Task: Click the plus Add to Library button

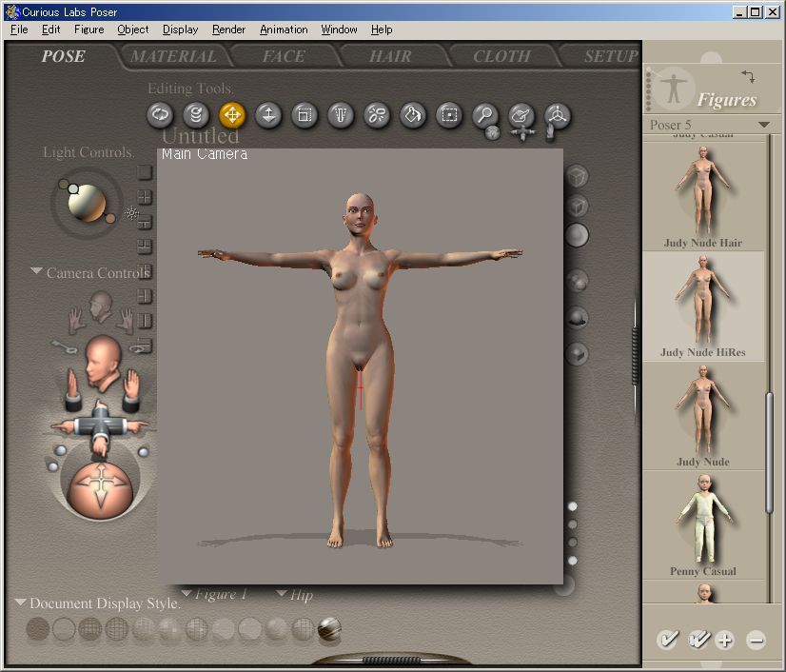Action: 725,640
